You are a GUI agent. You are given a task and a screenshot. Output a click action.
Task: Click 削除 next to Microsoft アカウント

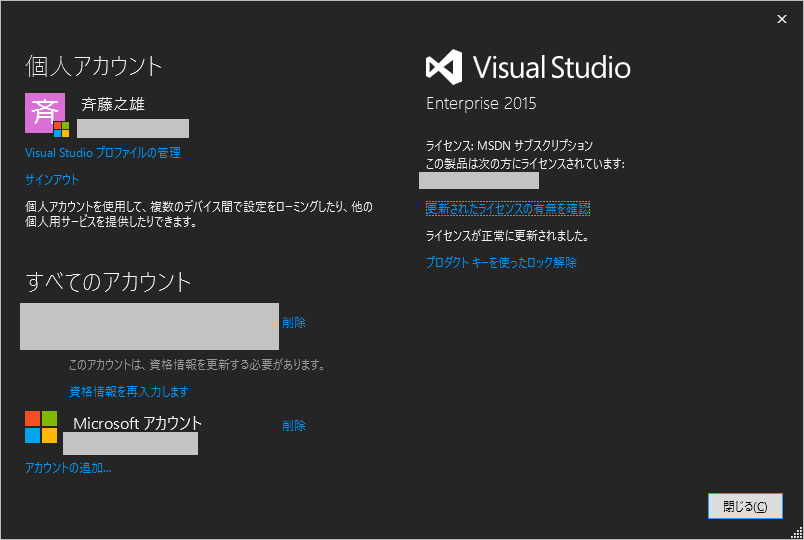294,426
